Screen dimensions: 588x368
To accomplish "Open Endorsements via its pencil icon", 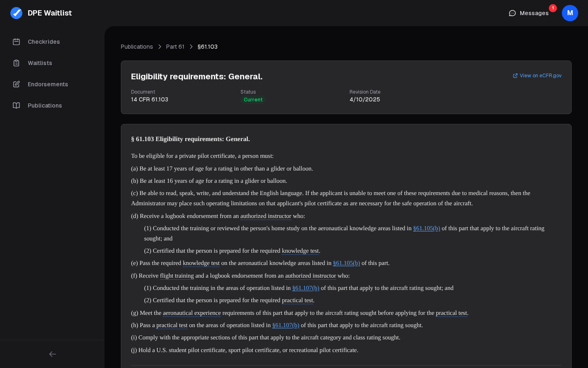I will [16, 84].
